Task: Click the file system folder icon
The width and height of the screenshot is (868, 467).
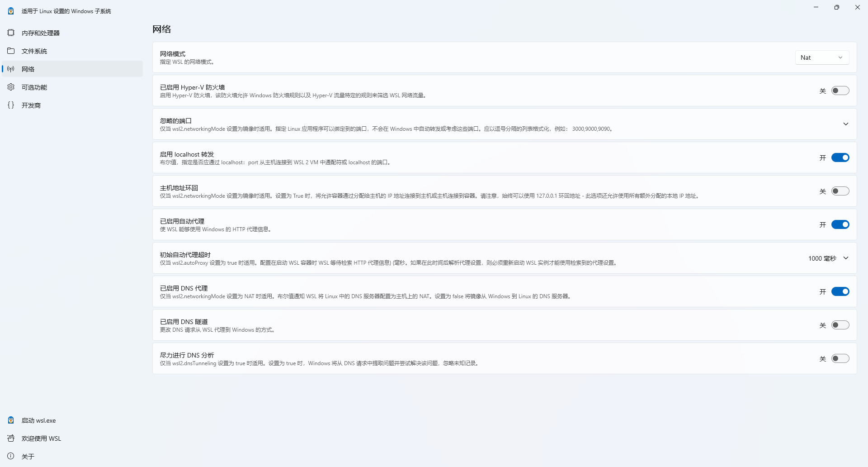Action: tap(10, 51)
